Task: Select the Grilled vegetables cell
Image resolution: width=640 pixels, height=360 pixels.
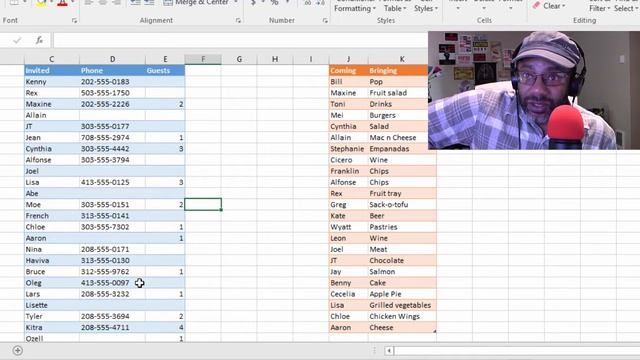Action: click(402, 305)
